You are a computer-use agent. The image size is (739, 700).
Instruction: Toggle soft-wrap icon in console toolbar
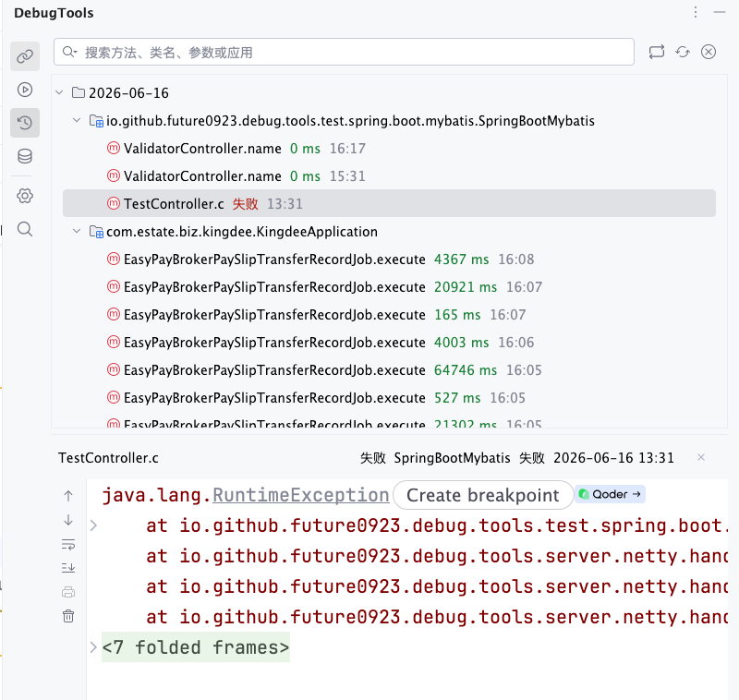tap(68, 545)
